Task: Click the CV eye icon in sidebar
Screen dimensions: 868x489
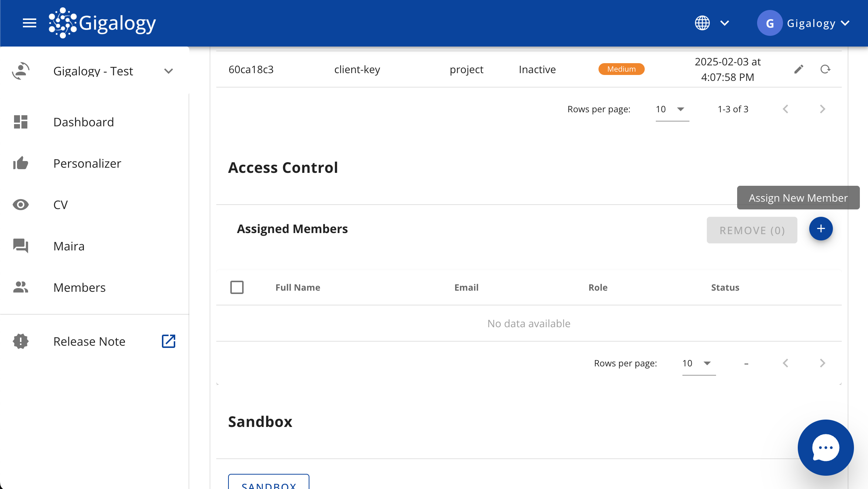Action: pos(20,205)
